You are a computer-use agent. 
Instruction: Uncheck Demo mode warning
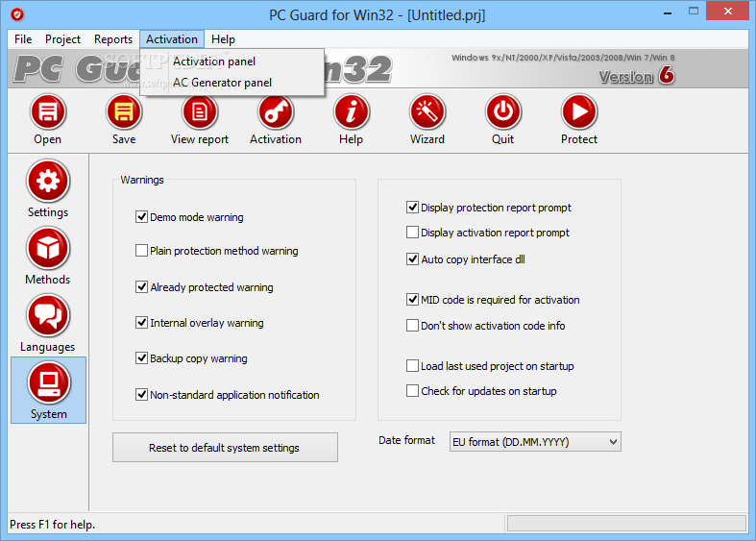coord(141,217)
